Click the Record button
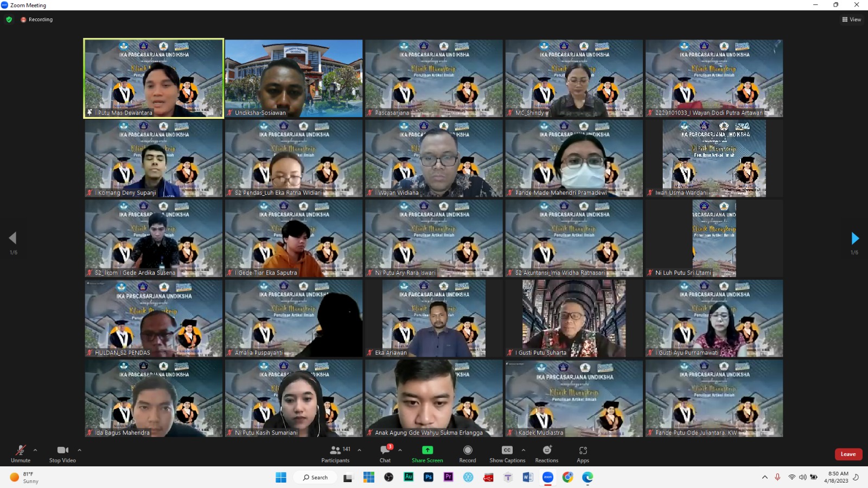This screenshot has width=868, height=488. tap(468, 454)
